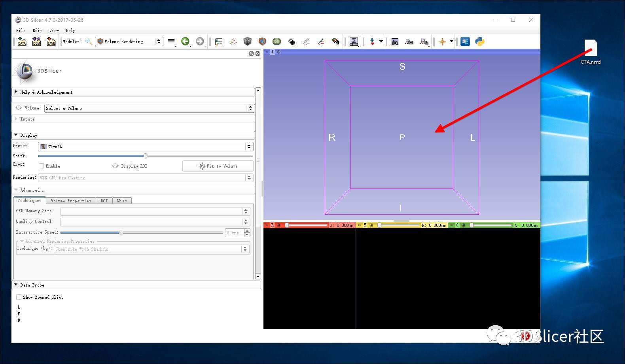
Task: Switch to the Volume Properties tab
Action: pos(71,201)
